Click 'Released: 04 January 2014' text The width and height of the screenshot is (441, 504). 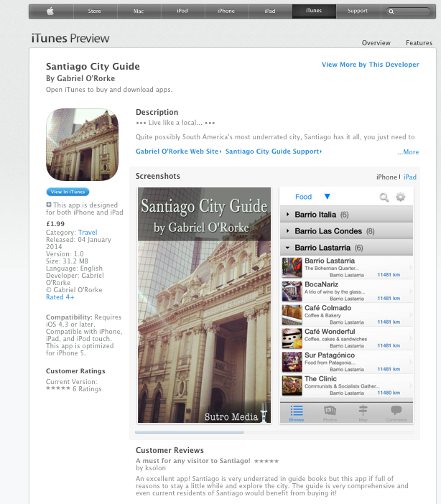(78, 243)
